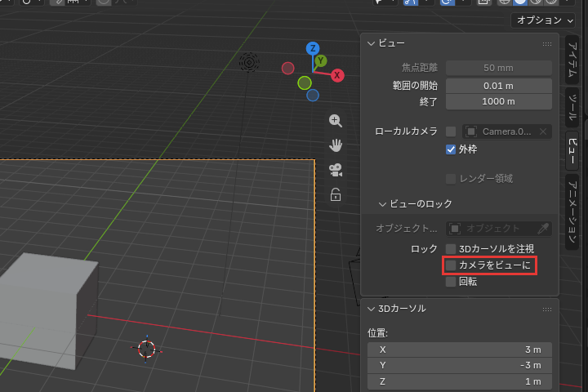The image size is (588, 392).
Task: Toggle the レンダー領域 checkbox
Action: 451,179
